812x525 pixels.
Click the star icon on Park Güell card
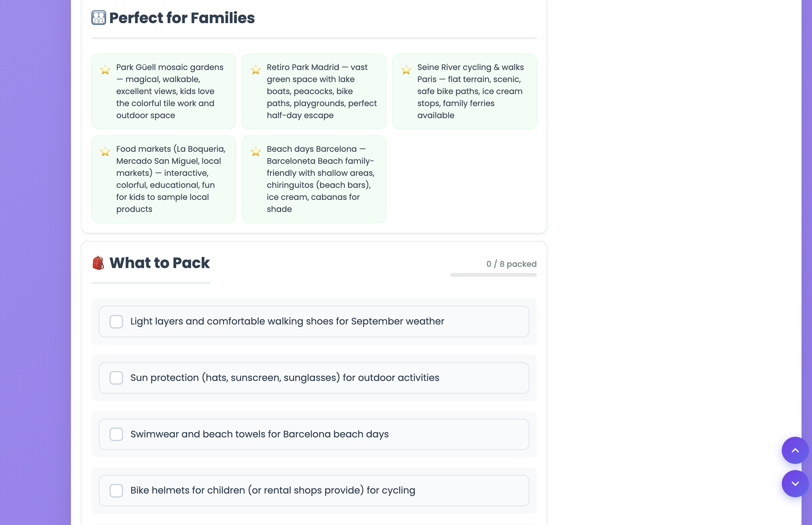(x=105, y=70)
